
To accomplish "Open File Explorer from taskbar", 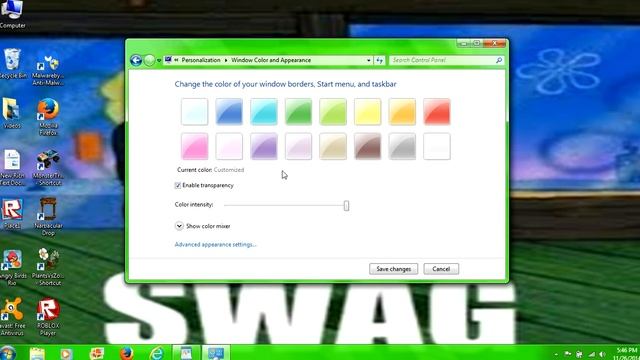I will 37,353.
